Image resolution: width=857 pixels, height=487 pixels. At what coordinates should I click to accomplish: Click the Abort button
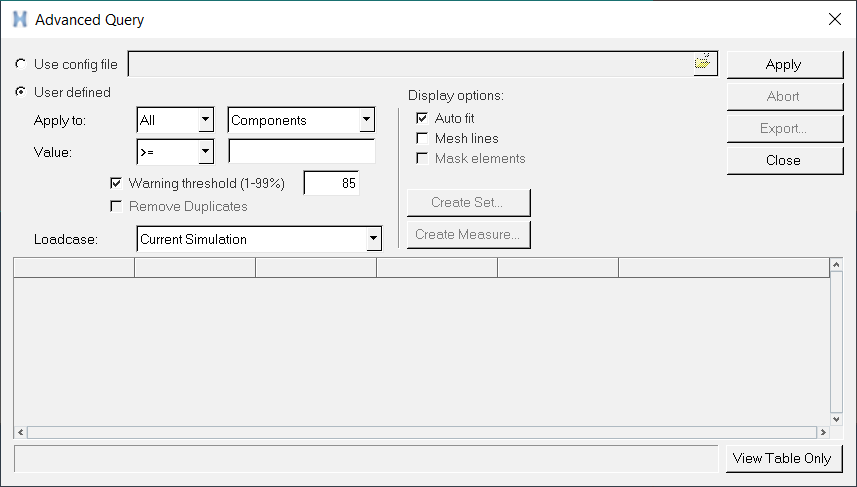tap(784, 96)
